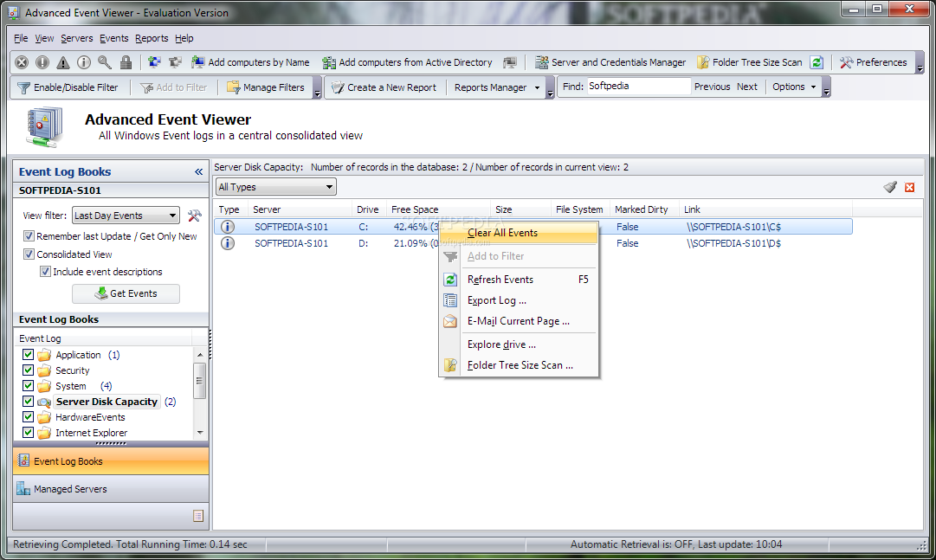Open the Reports Manager dropdown

[497, 87]
